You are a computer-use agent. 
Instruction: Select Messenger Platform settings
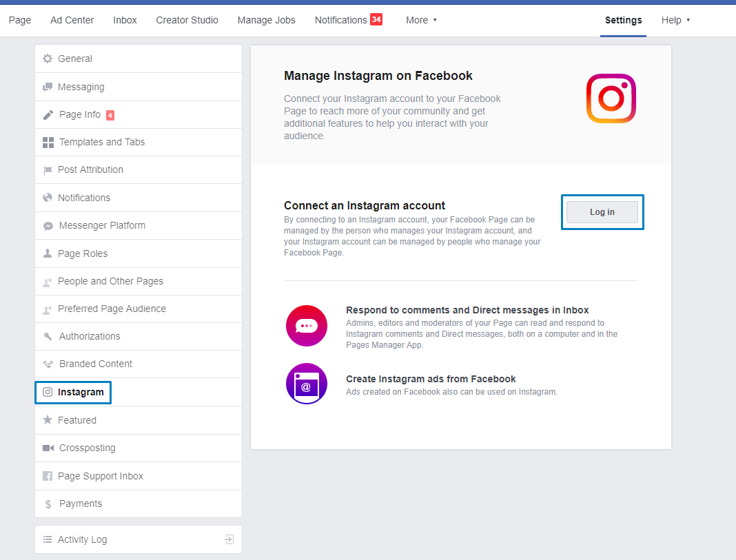click(139, 226)
